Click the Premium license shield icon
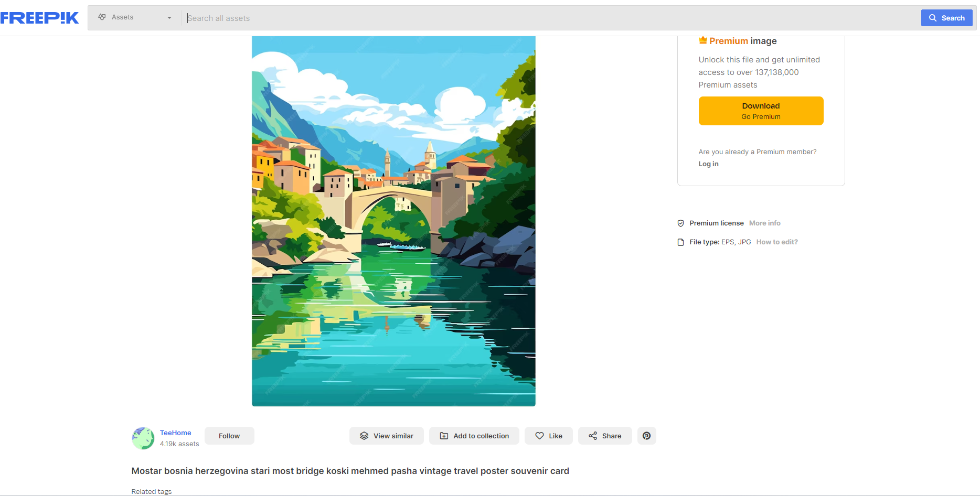 [680, 223]
